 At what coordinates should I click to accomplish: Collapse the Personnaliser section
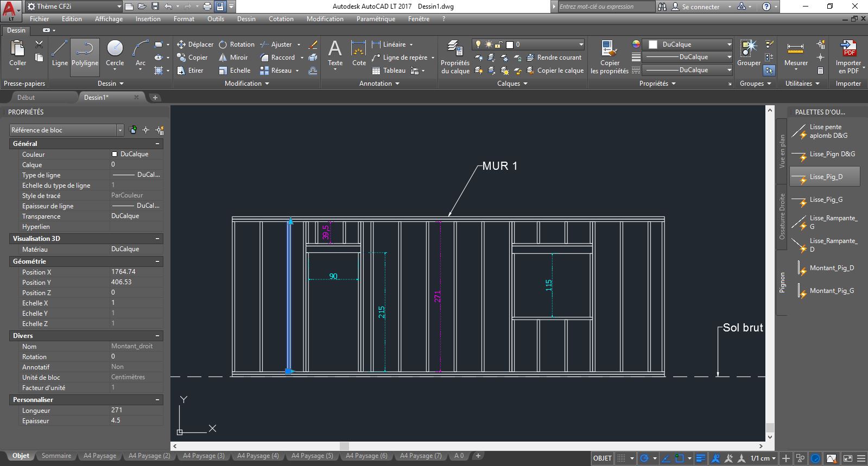(x=157, y=400)
